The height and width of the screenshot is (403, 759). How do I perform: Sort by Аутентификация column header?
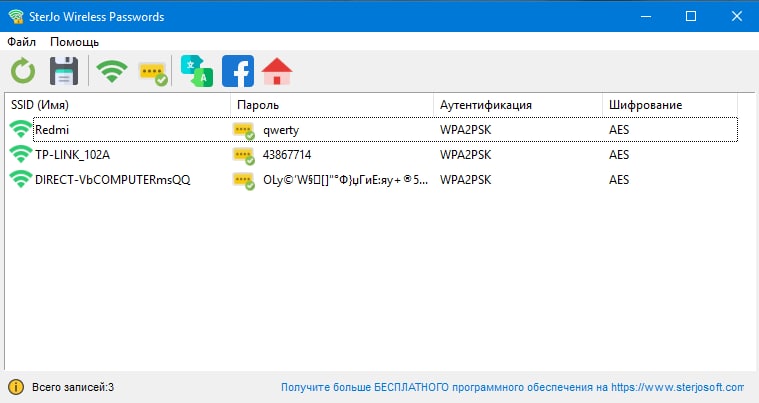518,104
